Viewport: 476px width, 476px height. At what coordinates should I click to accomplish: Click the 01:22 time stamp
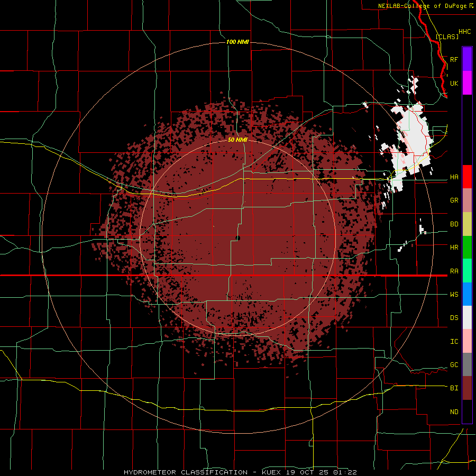point(344,472)
